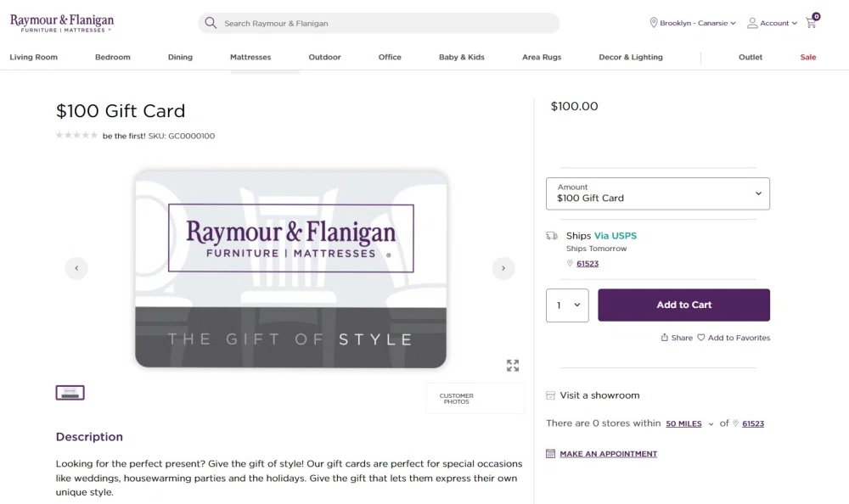Viewport: 849px width, 504px height.
Task: Open the quantity selector dropdown
Action: (567, 305)
